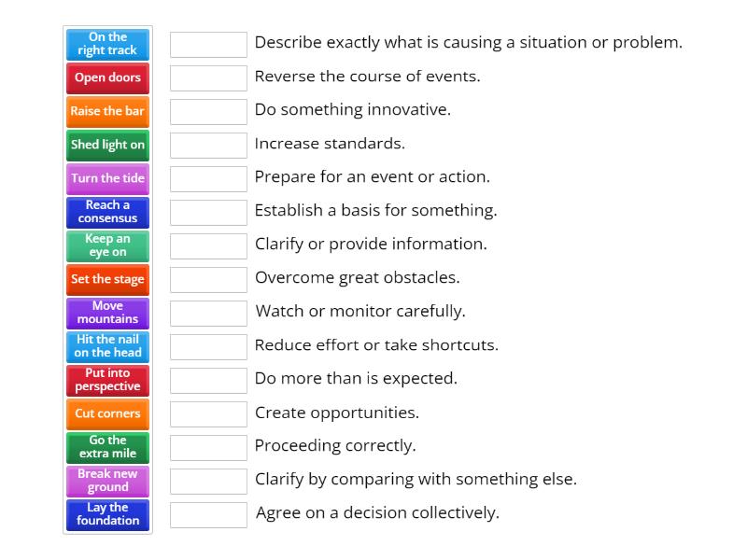Click the "Cut corners" idiom tile
The image size is (747, 560).
coord(107,414)
